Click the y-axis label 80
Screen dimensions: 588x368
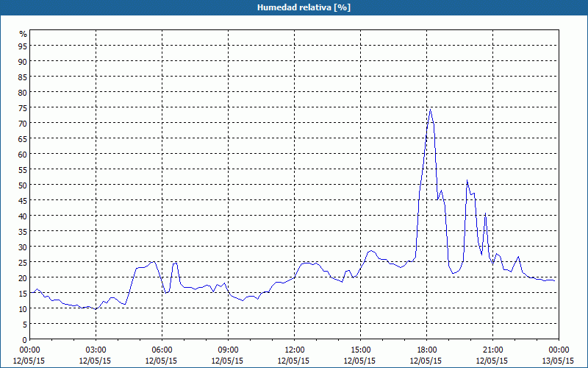(x=23, y=92)
